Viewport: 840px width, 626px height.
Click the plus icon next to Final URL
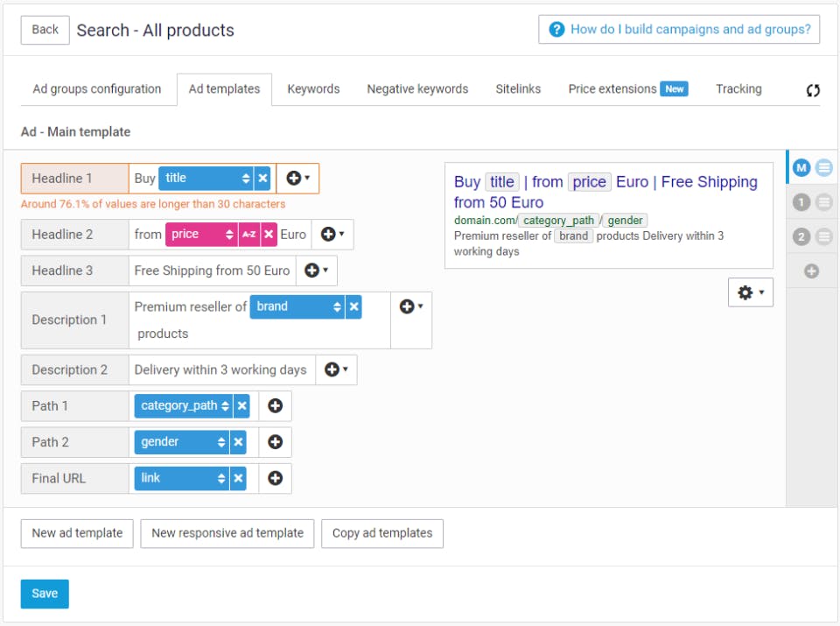pos(275,478)
